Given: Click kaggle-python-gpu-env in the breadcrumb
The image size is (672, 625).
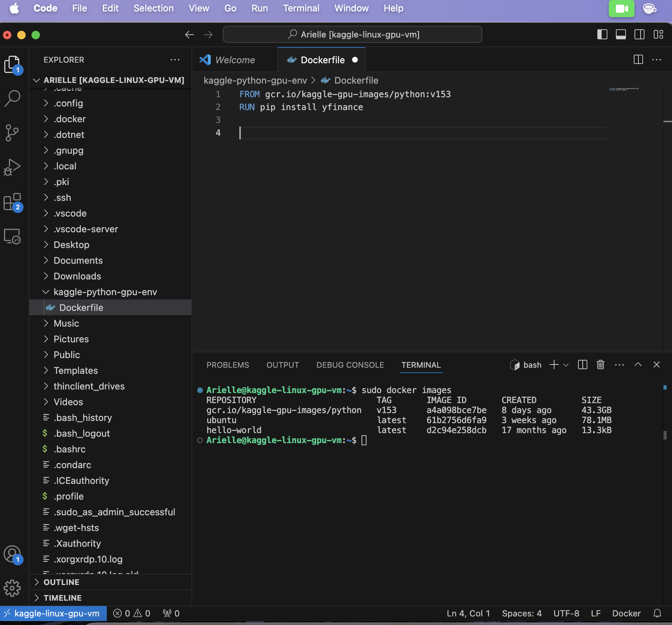Looking at the screenshot, I should [255, 80].
